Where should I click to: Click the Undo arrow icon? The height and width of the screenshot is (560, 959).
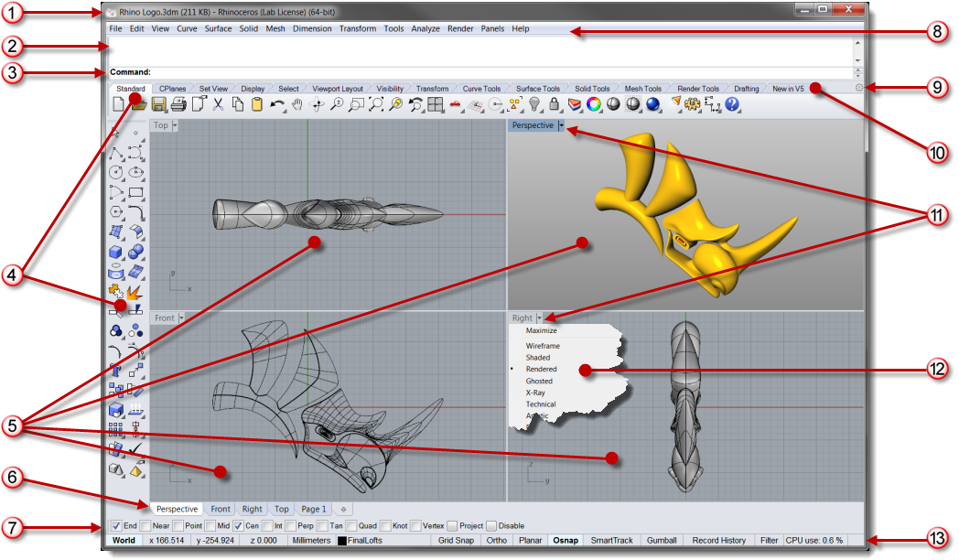277,104
